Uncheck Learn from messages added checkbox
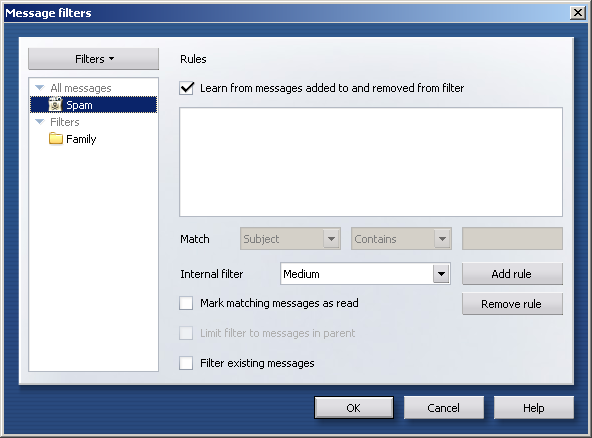This screenshot has height=438, width=592. [x=187, y=88]
